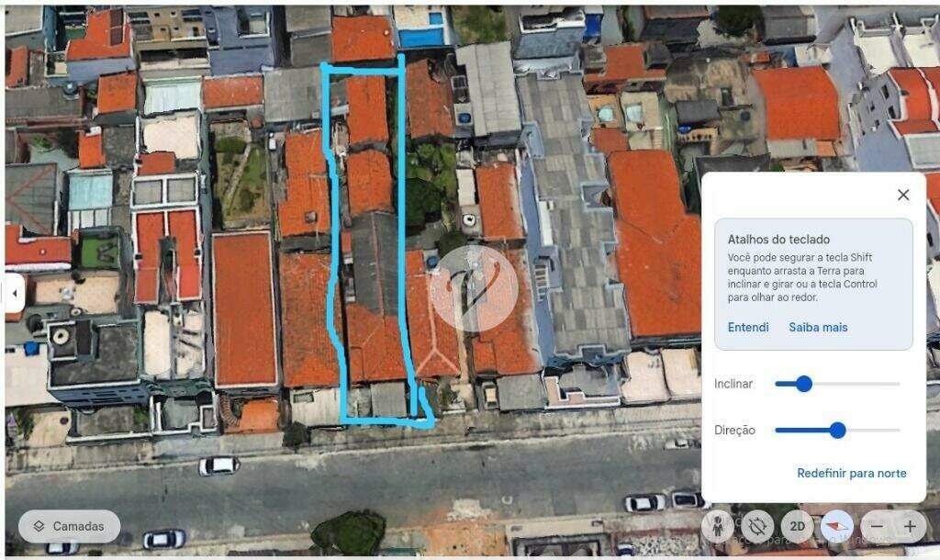
Task: Switch the map to 2D view
Action: 798,526
